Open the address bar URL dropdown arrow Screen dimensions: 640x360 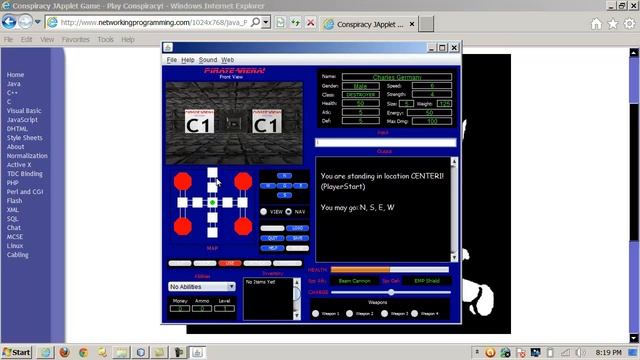coord(266,22)
